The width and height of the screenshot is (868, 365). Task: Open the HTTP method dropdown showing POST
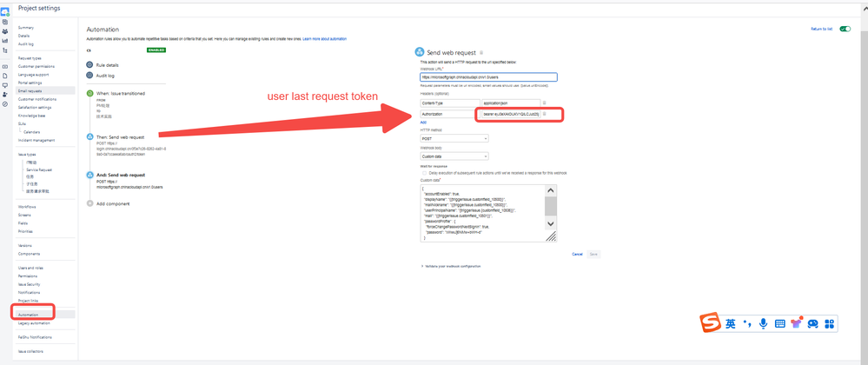454,138
